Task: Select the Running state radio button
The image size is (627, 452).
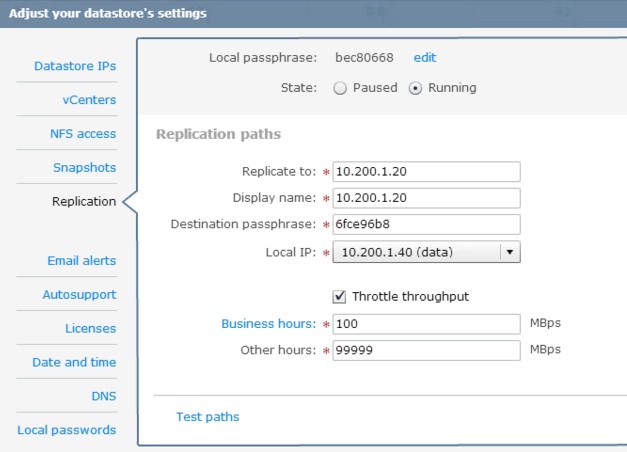Action: pos(415,88)
